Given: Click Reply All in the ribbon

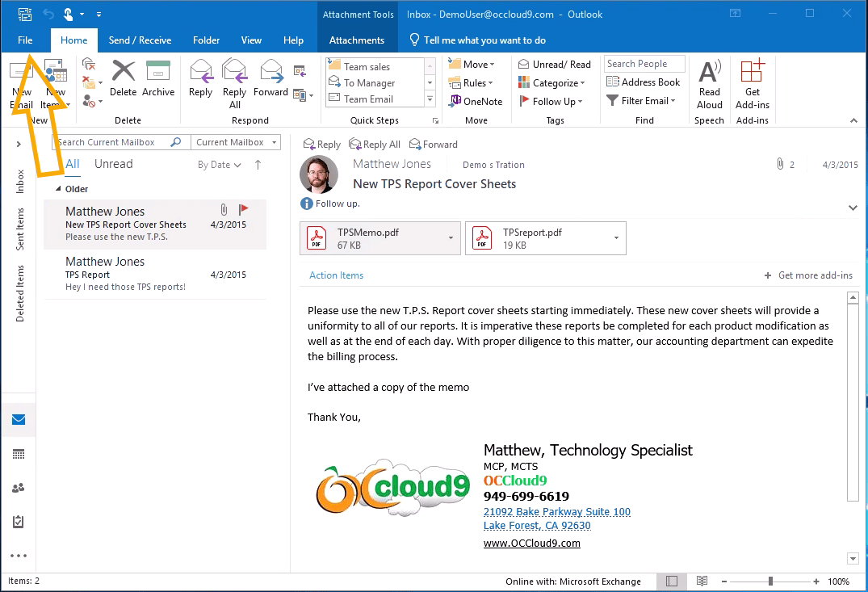Looking at the screenshot, I should (235, 84).
